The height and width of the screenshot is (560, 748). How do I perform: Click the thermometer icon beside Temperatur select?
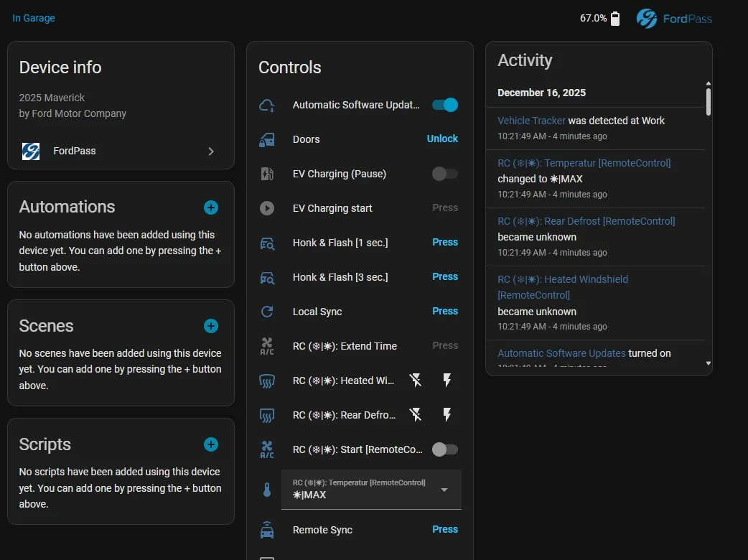266,490
